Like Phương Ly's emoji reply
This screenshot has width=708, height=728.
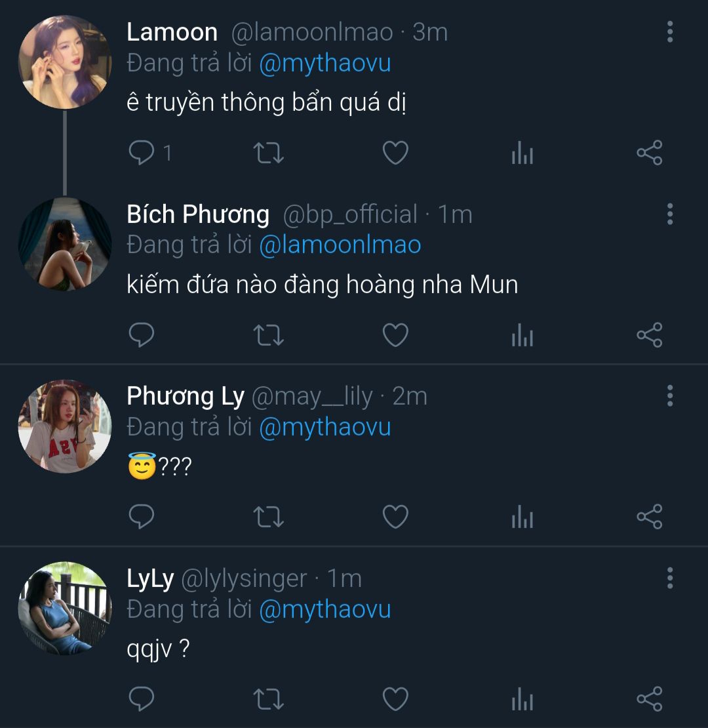click(x=395, y=517)
